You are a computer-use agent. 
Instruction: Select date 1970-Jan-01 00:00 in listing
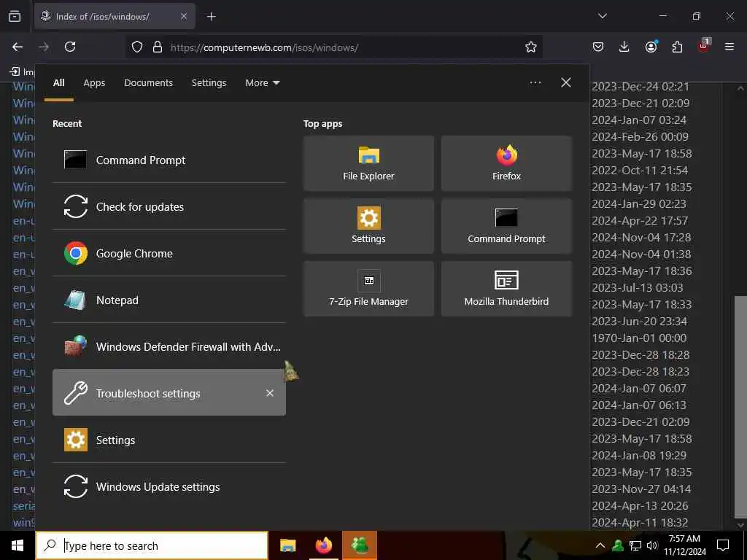pyautogui.click(x=639, y=338)
